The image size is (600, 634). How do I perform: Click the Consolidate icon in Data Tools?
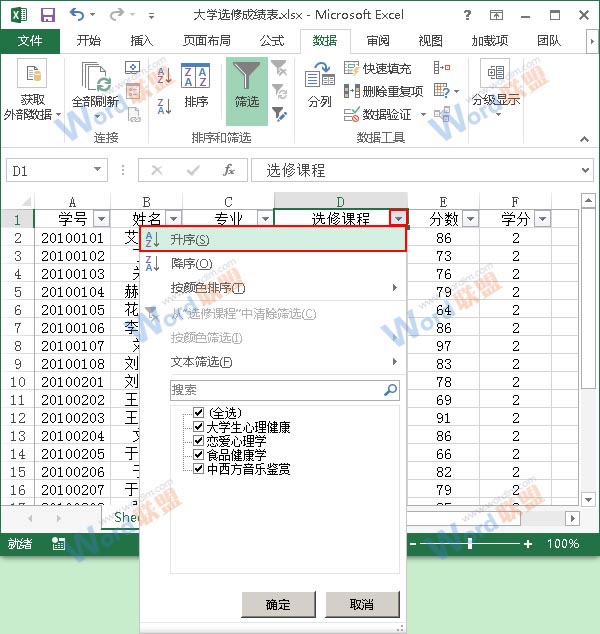point(442,67)
